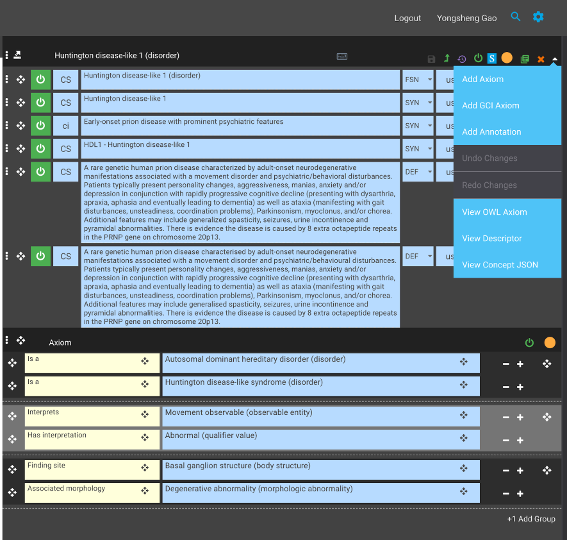
Task: Click the orange circle in Axiom header
Action: pos(550,343)
